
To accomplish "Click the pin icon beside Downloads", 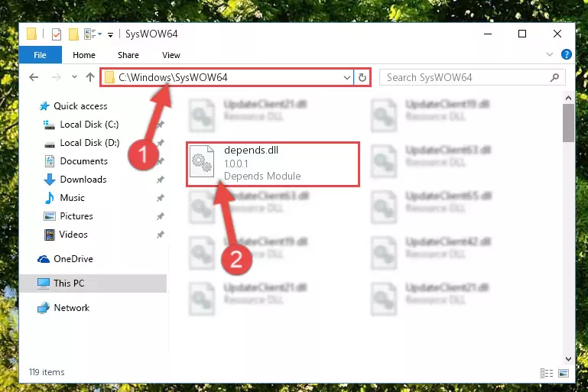I will point(161,180).
